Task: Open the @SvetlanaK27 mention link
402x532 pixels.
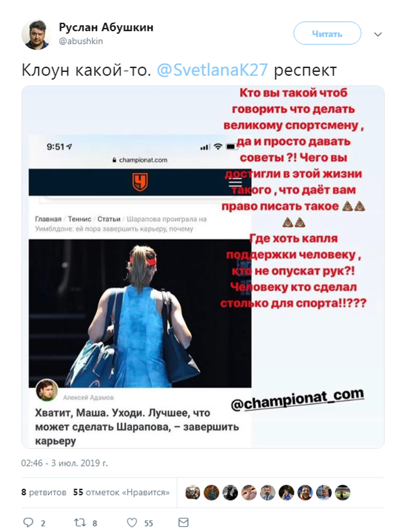Action: tap(212, 70)
